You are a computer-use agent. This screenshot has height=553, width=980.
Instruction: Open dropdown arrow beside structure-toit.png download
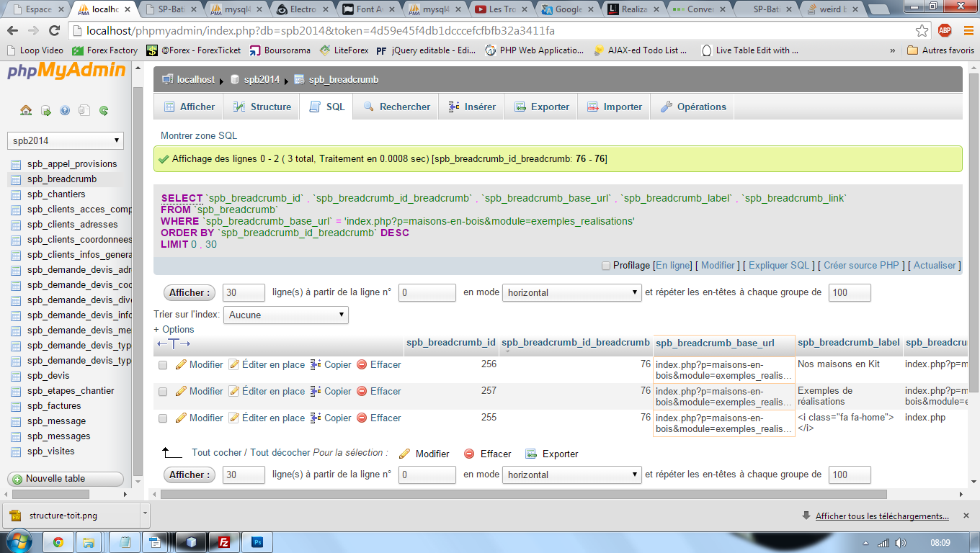[x=145, y=515]
